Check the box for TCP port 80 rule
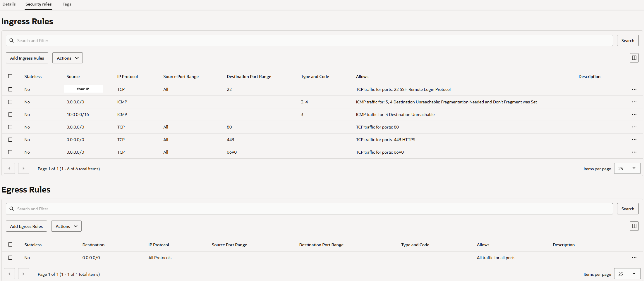This screenshot has height=281, width=644. [10, 127]
